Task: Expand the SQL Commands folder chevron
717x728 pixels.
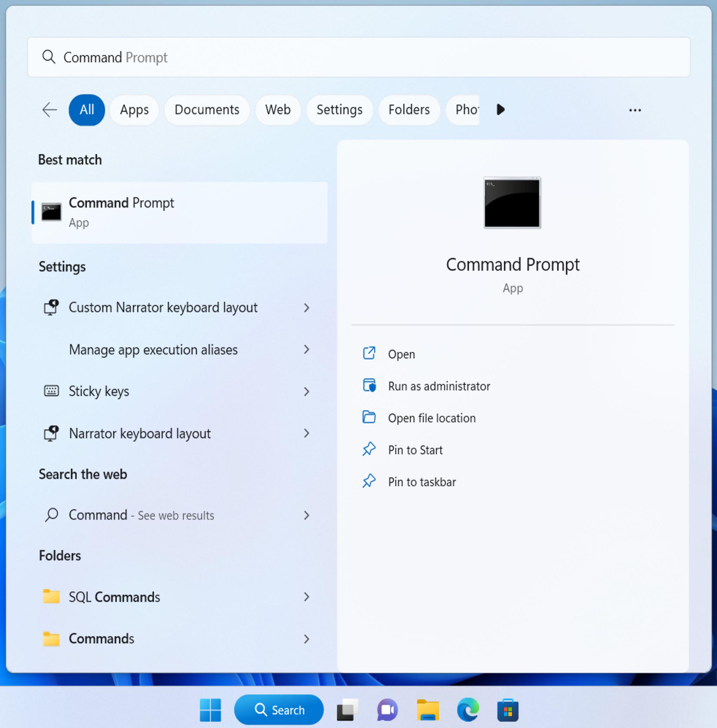Action: pos(307,597)
